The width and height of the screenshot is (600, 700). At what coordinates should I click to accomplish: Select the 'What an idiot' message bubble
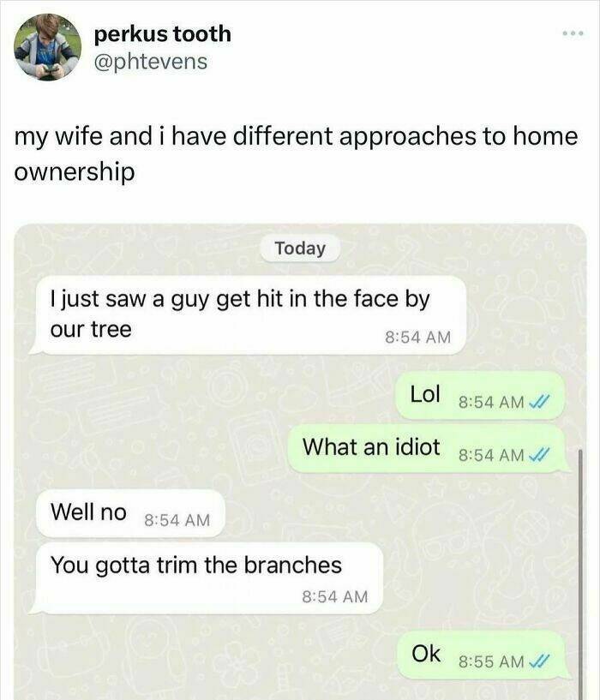point(429,448)
